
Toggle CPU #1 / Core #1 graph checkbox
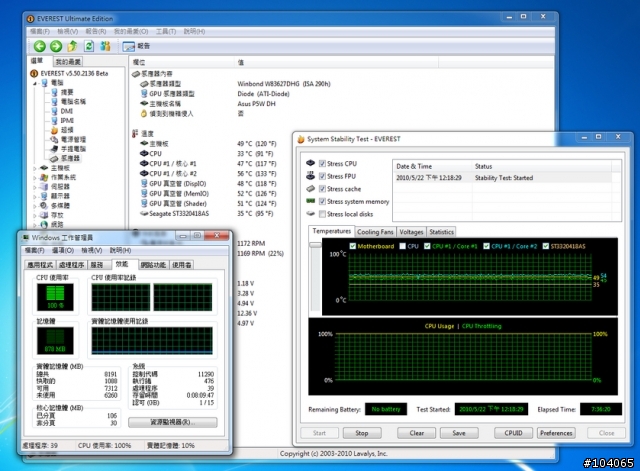point(427,246)
